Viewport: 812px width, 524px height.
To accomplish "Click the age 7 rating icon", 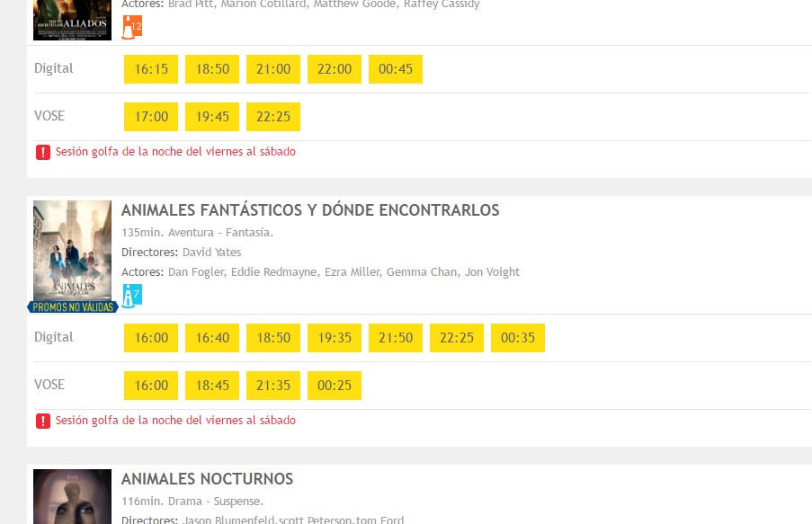I will tap(132, 295).
